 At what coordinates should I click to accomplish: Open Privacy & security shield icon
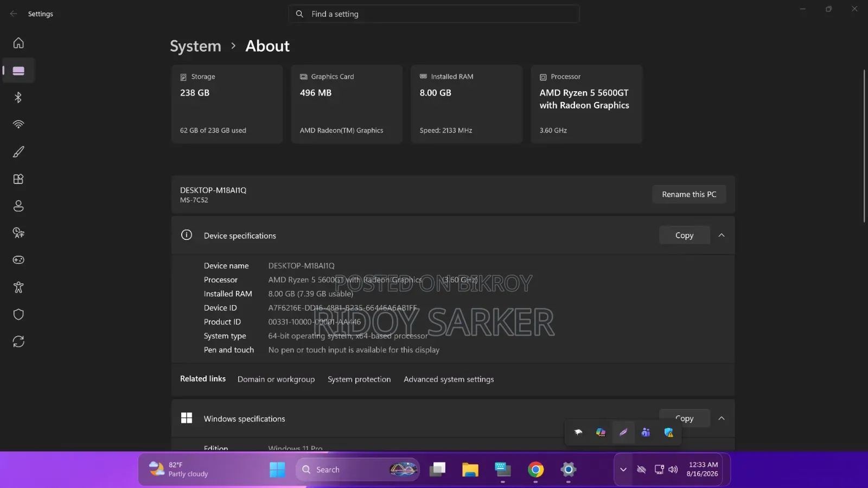(18, 314)
